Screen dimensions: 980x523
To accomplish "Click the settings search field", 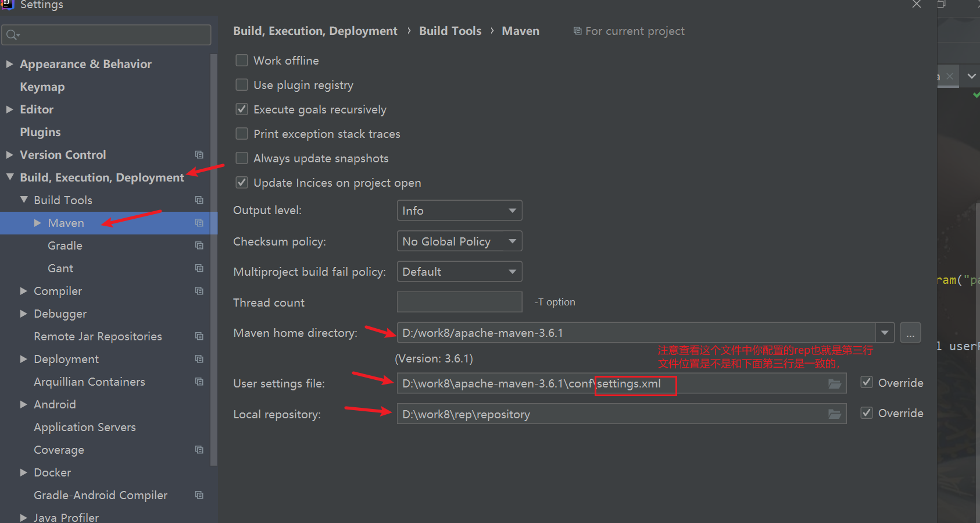I will (106, 35).
